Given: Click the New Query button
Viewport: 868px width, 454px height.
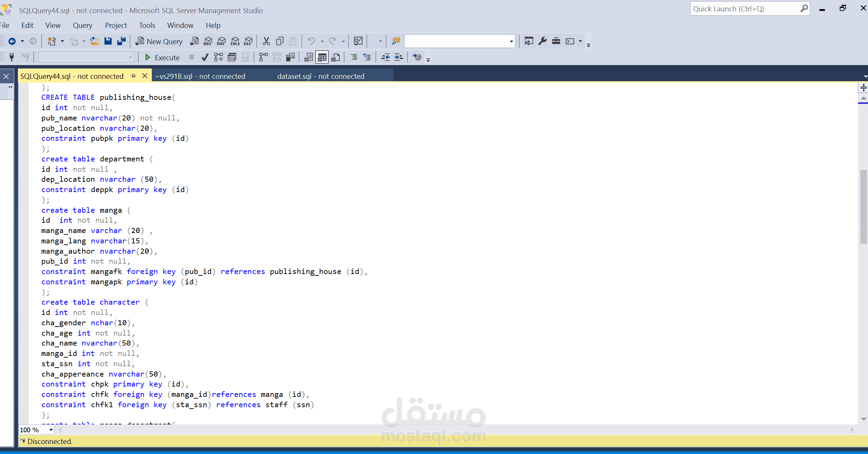Looking at the screenshot, I should click(159, 41).
